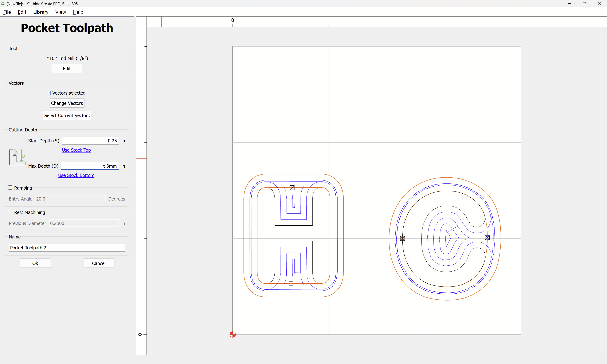Screen dimensions: 607x364
Task: Restore down the Carbide Create window
Action: (x=584, y=4)
